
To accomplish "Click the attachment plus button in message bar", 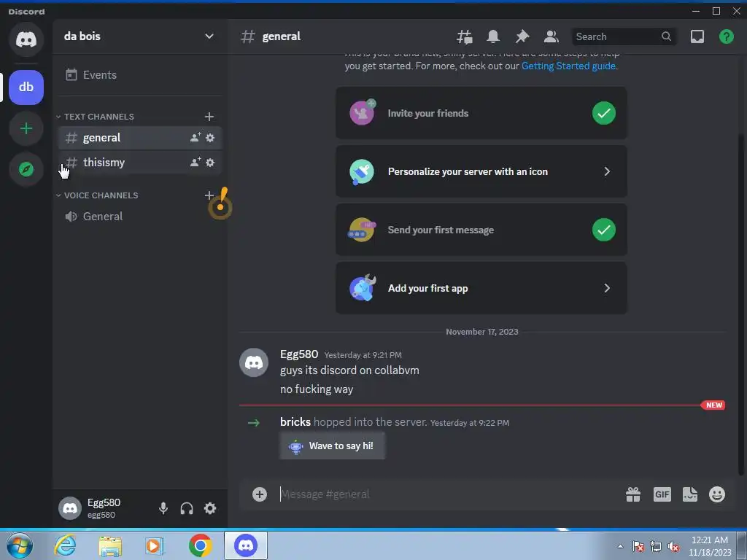I will [x=260, y=494].
